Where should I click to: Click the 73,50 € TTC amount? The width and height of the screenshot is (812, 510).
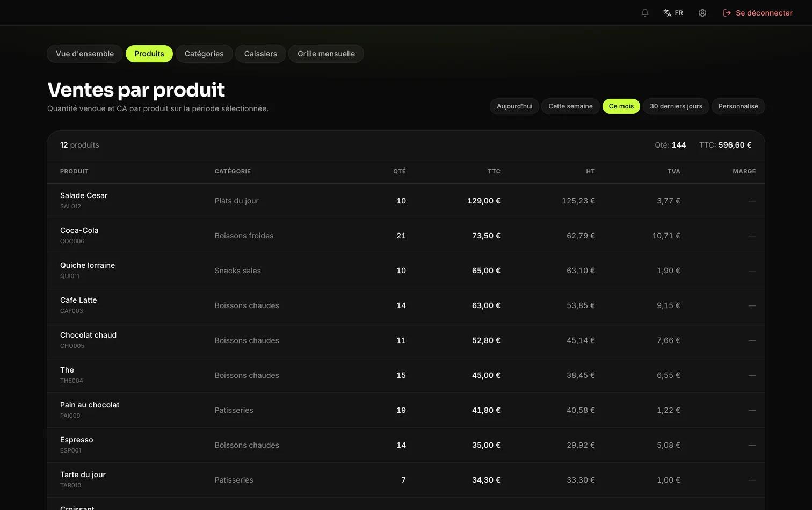click(486, 236)
